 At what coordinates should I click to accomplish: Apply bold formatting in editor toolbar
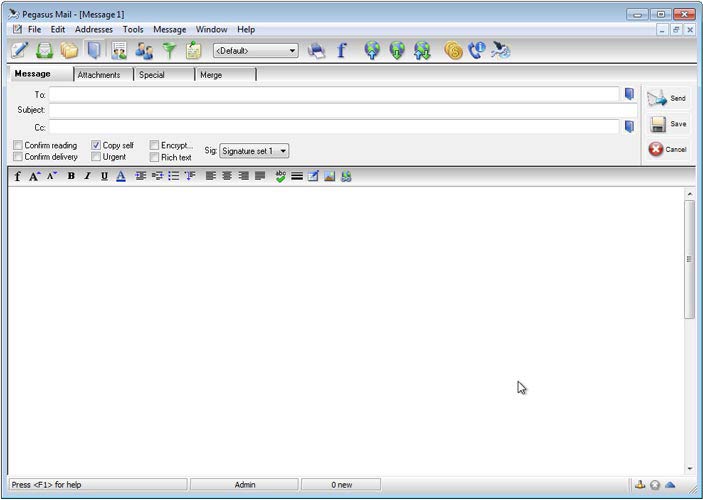point(71,176)
